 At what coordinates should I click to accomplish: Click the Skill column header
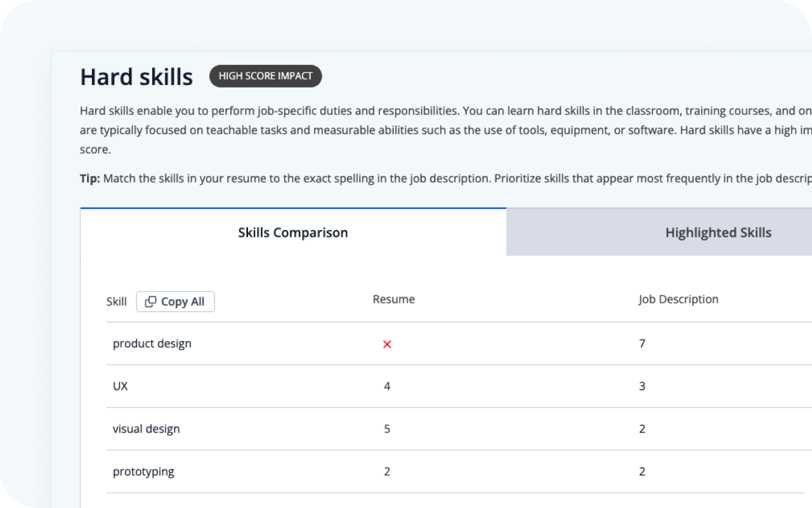[x=116, y=302]
